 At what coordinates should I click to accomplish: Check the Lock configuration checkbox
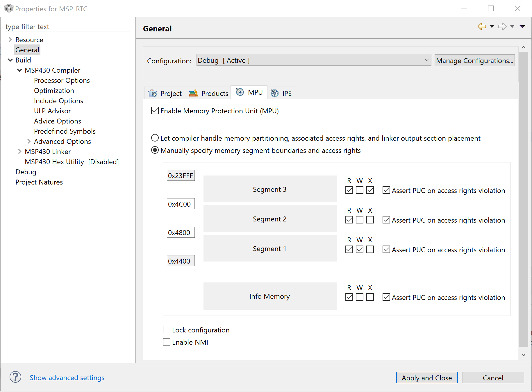(x=167, y=330)
